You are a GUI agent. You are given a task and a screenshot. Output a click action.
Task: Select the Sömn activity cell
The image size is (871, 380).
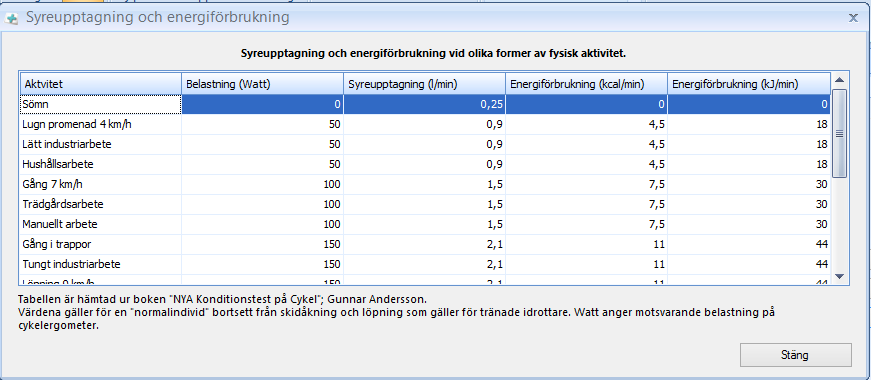101,104
